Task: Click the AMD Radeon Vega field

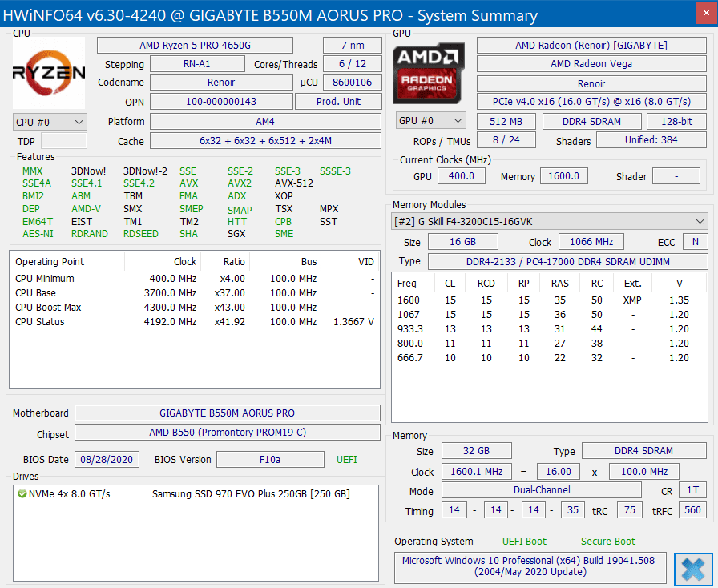Action: 591,64
